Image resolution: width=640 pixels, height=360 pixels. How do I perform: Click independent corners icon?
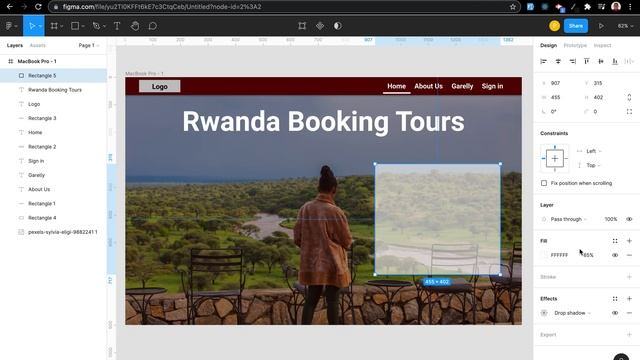pyautogui.click(x=629, y=111)
